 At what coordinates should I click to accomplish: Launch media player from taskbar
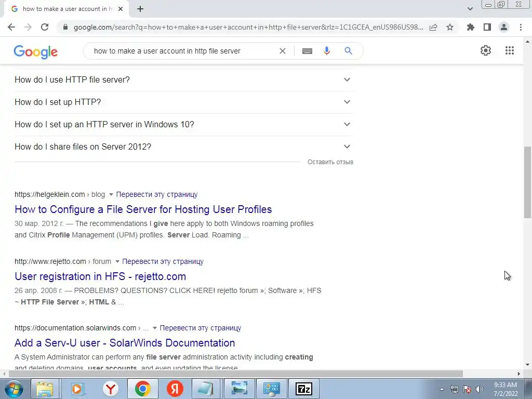click(77, 389)
